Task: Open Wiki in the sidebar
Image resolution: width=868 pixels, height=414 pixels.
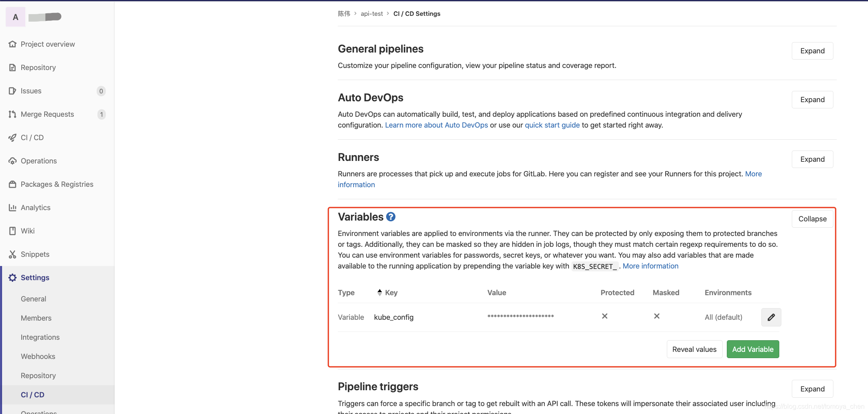Action: click(x=28, y=231)
